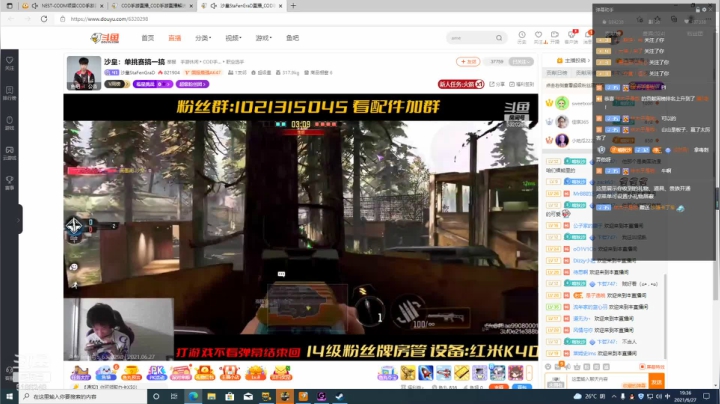Select the airplane gift icon
This screenshot has width=720, height=404.
(444, 373)
